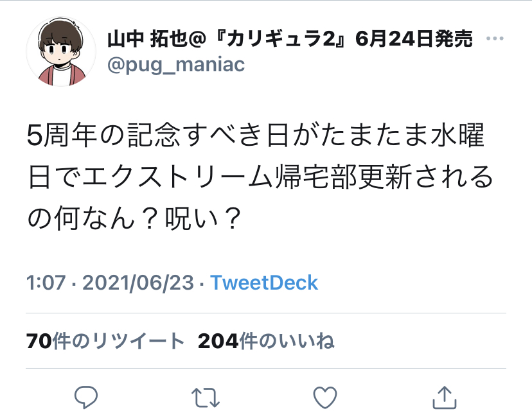
Task: Click 呪い？ at the tweet's end
Action: (x=203, y=218)
